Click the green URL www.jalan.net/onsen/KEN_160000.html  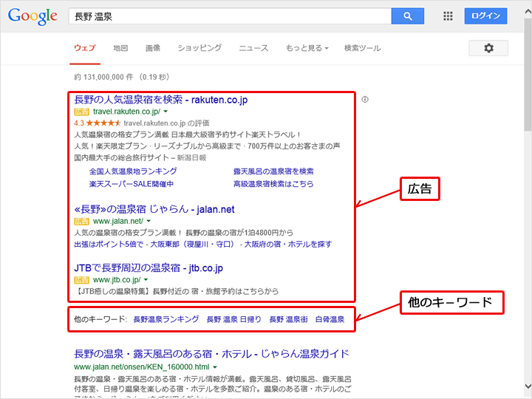pyautogui.click(x=141, y=367)
